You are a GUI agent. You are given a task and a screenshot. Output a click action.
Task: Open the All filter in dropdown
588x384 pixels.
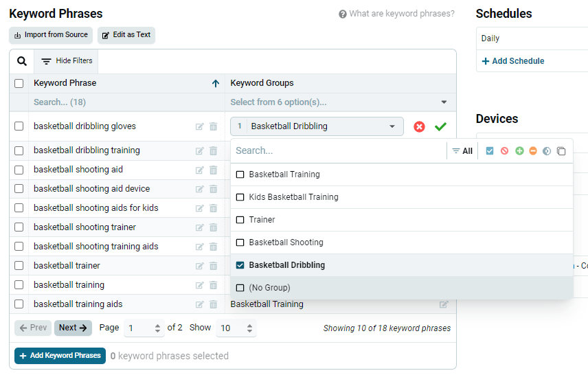[462, 150]
